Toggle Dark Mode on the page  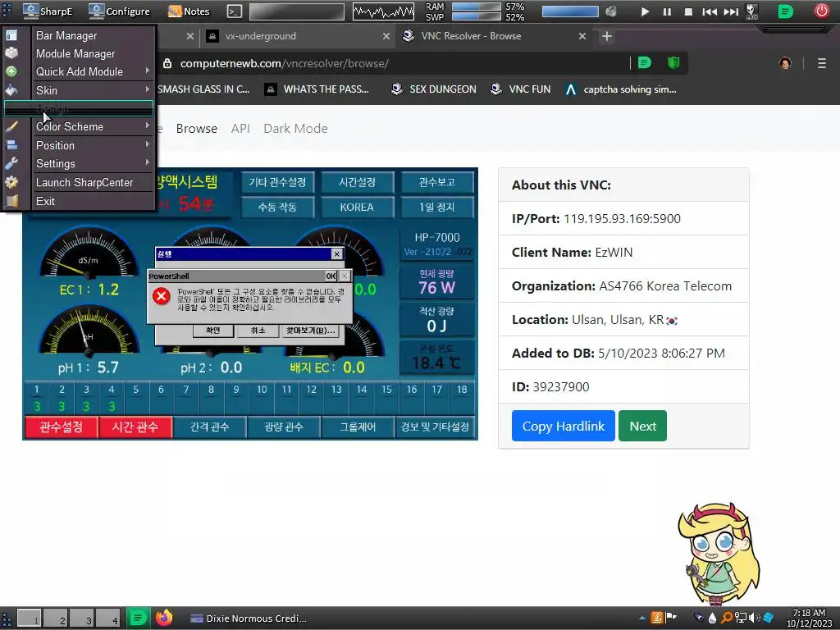[295, 129]
